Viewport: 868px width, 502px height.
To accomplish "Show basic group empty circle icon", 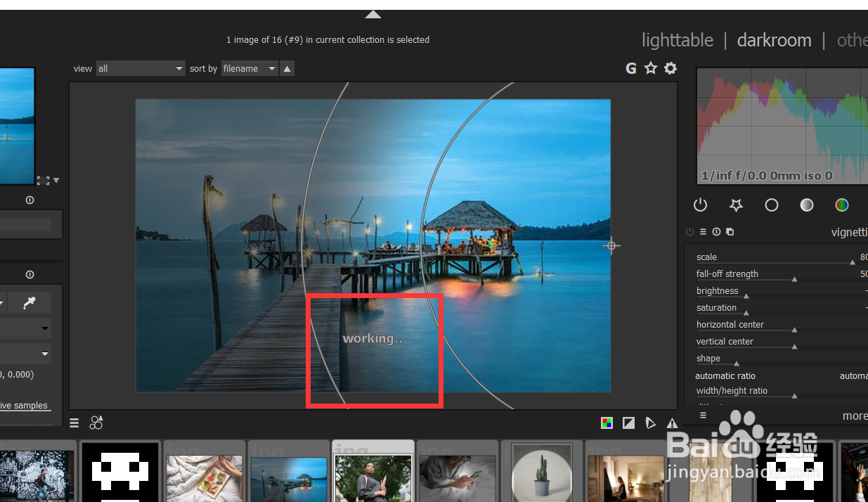I will pyautogui.click(x=772, y=205).
